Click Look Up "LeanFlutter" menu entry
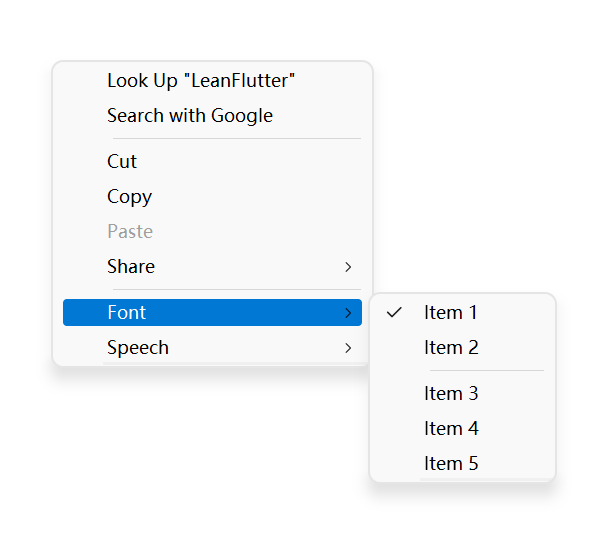 pos(201,81)
